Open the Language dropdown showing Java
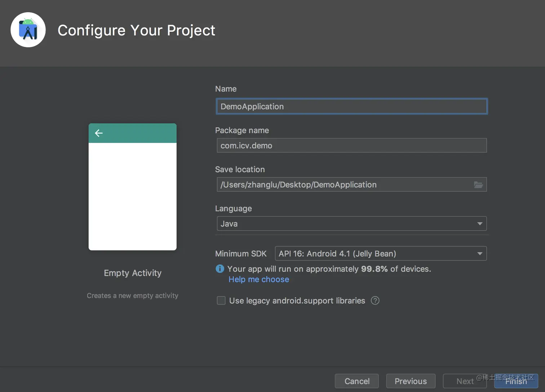 (351, 224)
